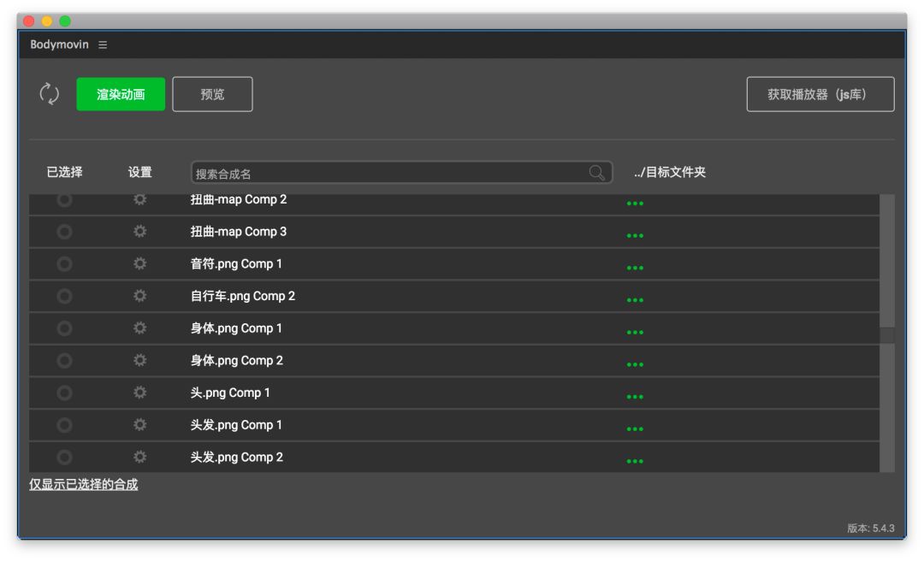Click the 头.png Comp 1 name
The image size is (924, 561).
(x=230, y=393)
